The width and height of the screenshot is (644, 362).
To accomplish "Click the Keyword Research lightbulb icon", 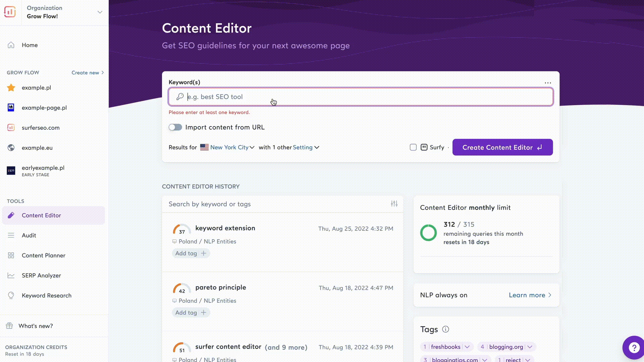I will click(11, 295).
